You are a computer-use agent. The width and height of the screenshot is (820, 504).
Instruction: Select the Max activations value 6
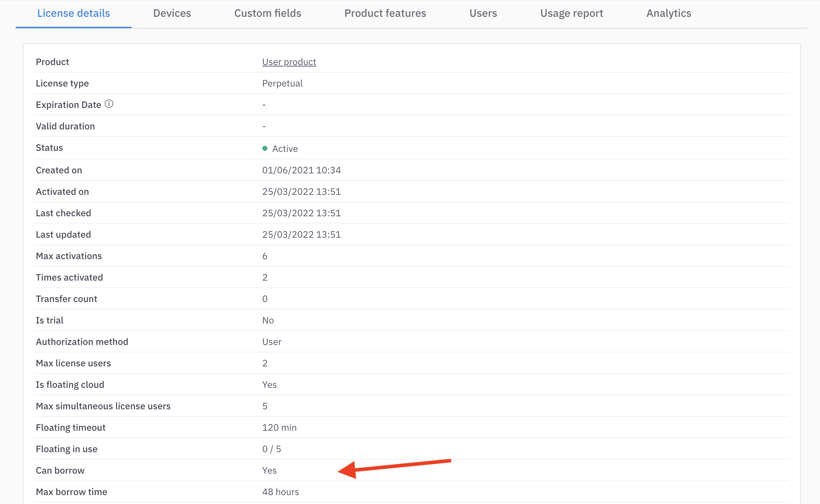coord(265,256)
